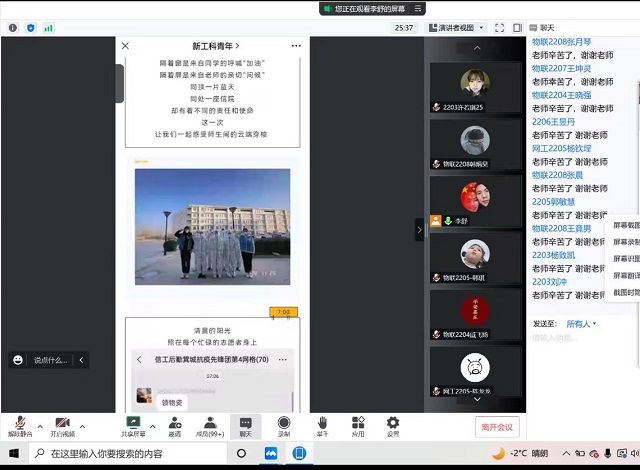Choose 屏幕截图 from the popup menu
The height and width of the screenshot is (470, 640).
(626, 225)
